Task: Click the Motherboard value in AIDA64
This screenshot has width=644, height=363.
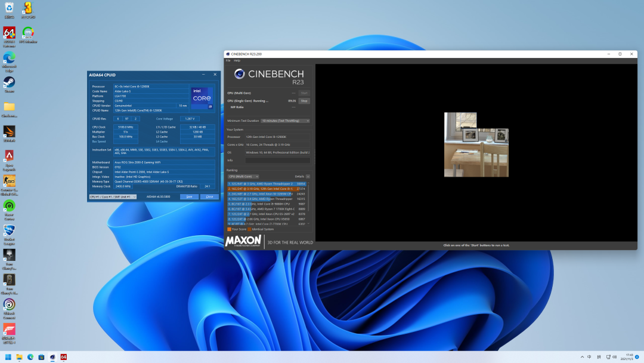Action: pyautogui.click(x=164, y=162)
